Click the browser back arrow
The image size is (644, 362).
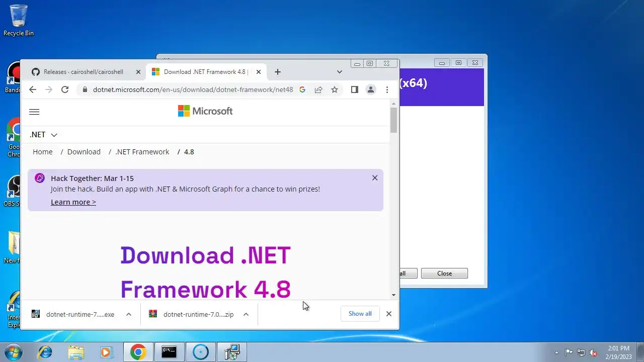[33, 89]
